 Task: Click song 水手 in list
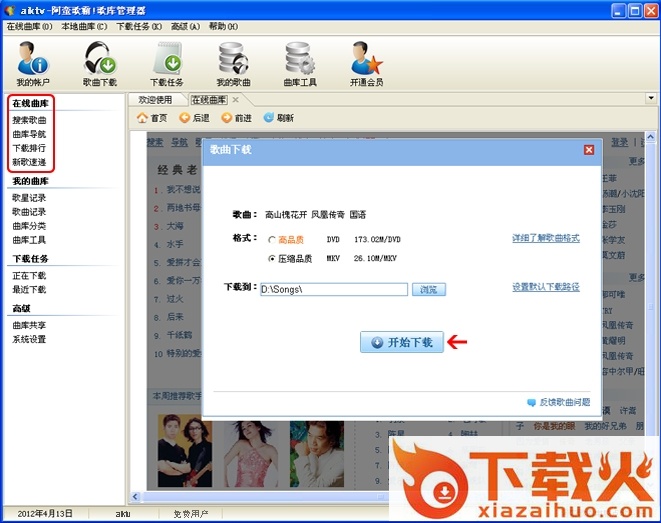point(175,244)
